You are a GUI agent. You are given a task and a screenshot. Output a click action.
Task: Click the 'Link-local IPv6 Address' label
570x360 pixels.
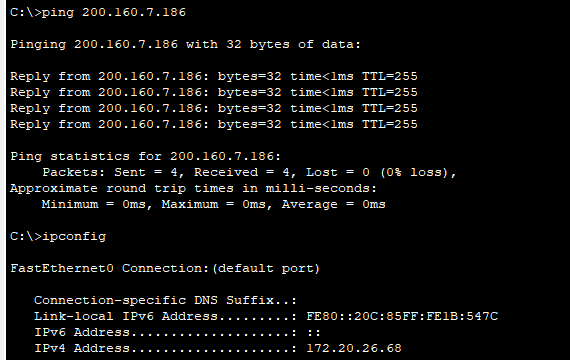pyautogui.click(x=125, y=316)
